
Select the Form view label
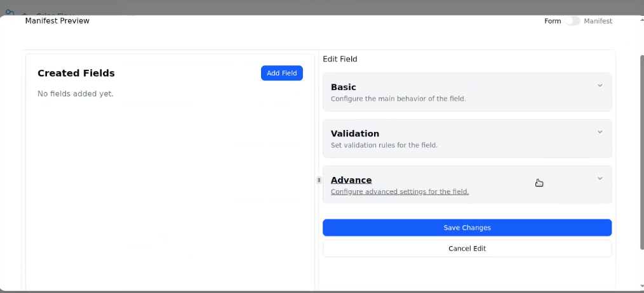click(x=553, y=21)
